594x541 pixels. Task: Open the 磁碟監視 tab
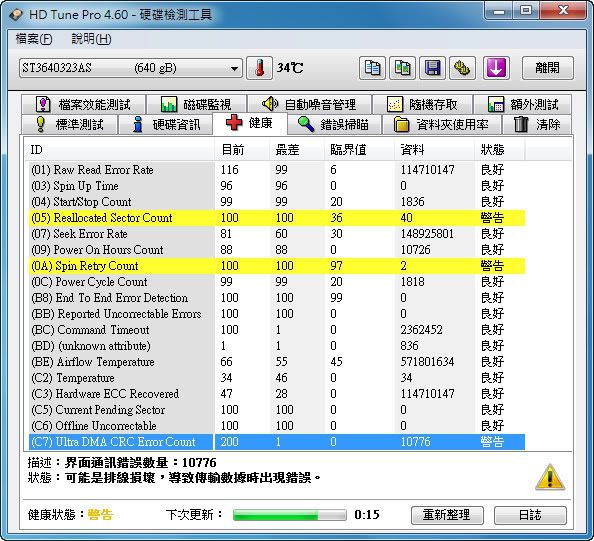tap(196, 104)
